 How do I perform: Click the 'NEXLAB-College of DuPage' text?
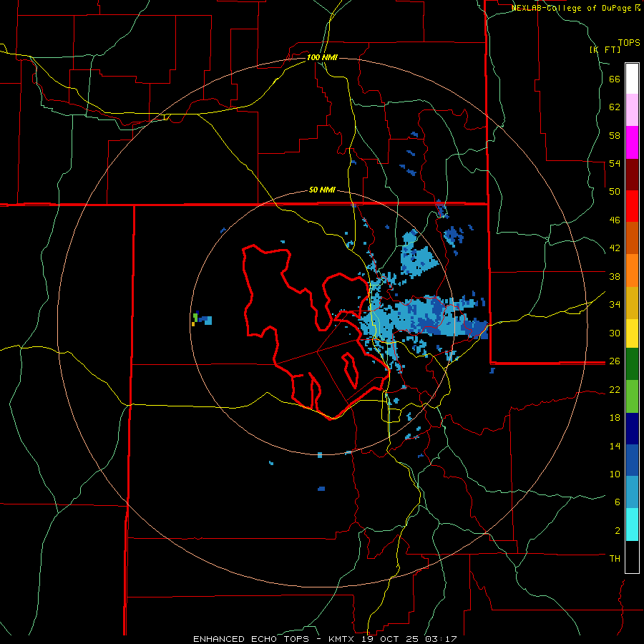(571, 8)
